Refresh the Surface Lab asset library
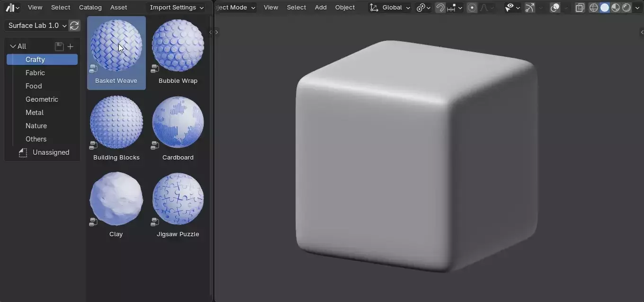Viewport: 644px width, 302px height. coord(74,26)
